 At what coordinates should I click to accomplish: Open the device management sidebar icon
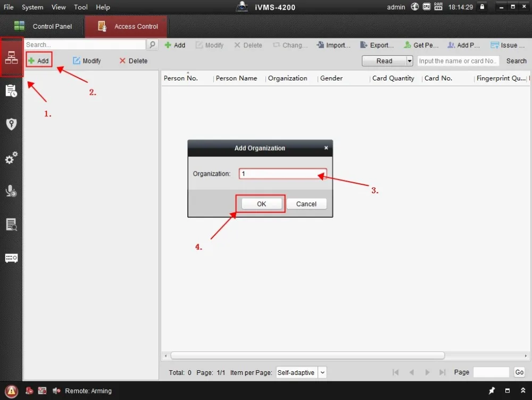coord(11,258)
